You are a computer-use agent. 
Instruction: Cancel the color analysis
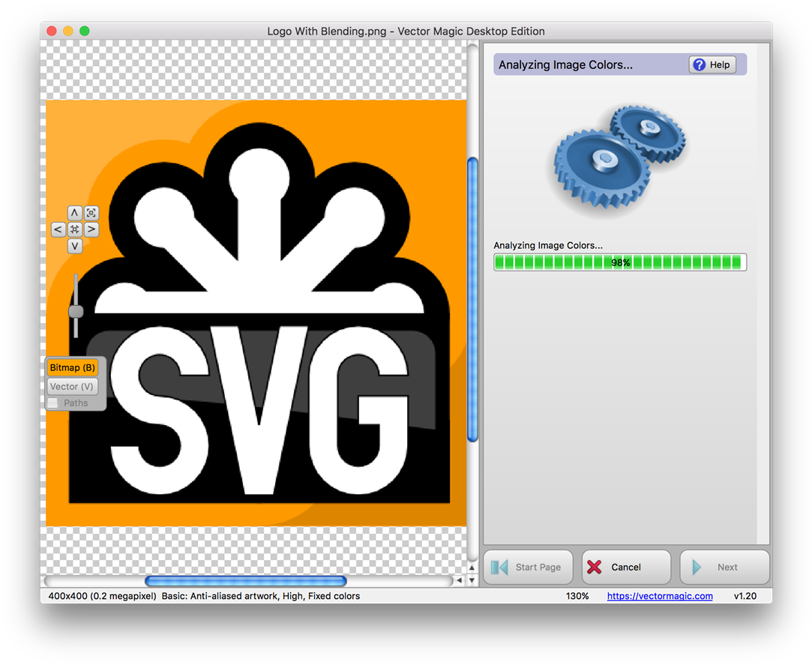click(626, 567)
